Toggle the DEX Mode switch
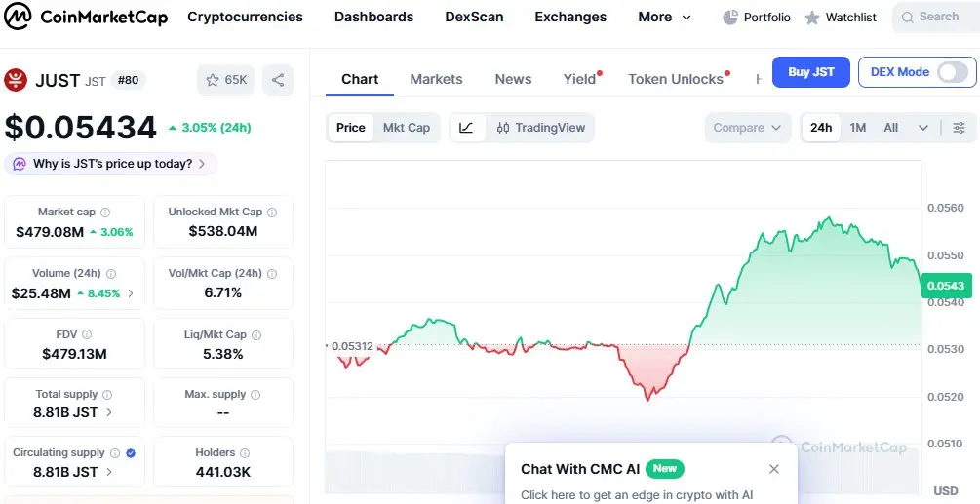This screenshot has height=504, width=980. [x=952, y=72]
